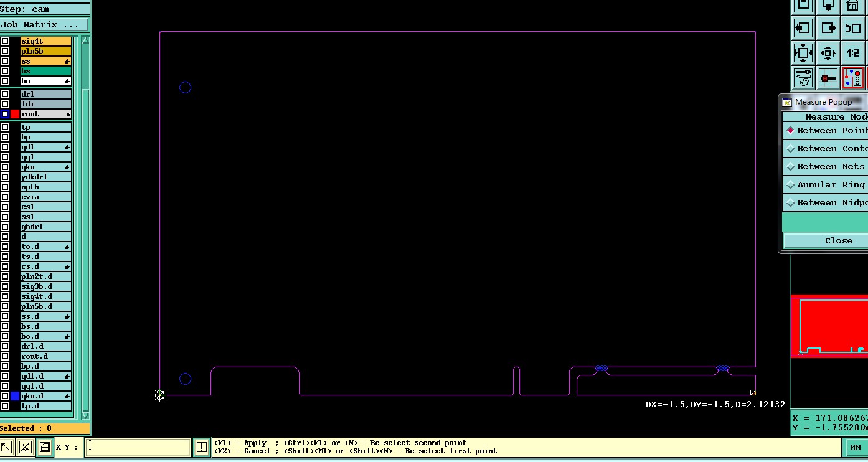868x462 pixels.
Task: Click the DX=-1.5,DY=-1.5,D=2.12132 readout
Action: [x=715, y=404]
